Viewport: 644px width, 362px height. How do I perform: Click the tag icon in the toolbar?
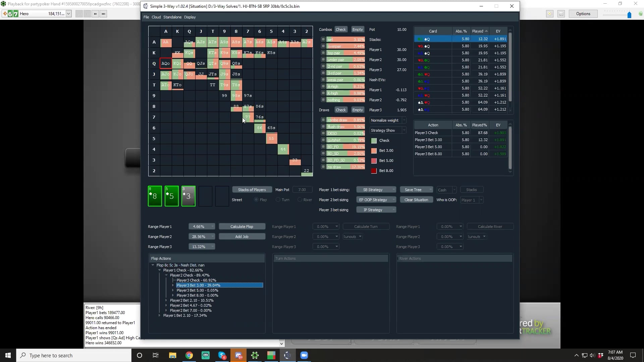coord(550,14)
